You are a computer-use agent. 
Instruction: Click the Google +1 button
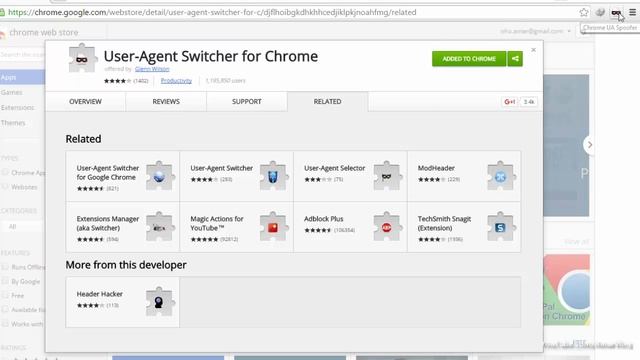tap(509, 102)
